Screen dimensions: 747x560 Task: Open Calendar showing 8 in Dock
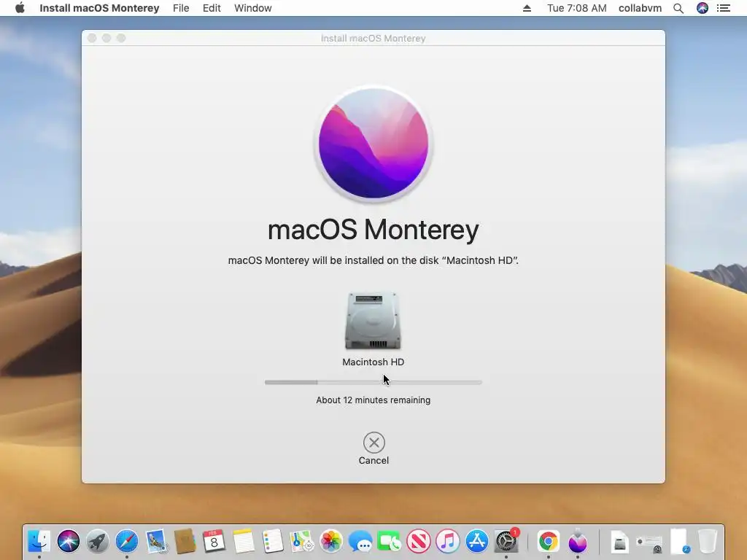(x=214, y=542)
